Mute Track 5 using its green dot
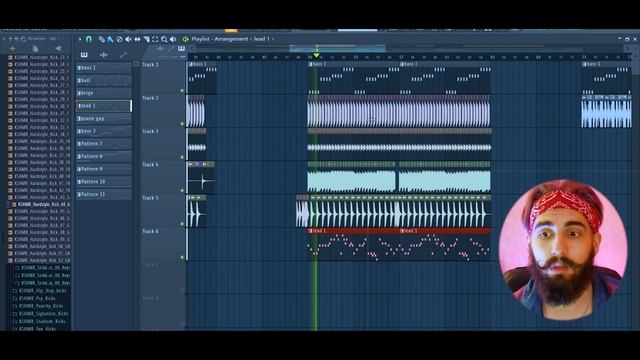 coord(182,224)
